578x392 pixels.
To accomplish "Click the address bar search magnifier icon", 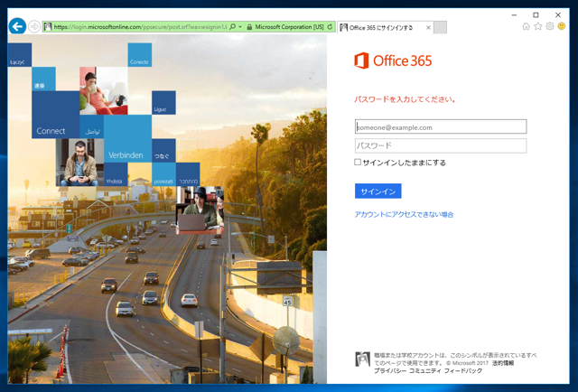I will click(x=233, y=27).
